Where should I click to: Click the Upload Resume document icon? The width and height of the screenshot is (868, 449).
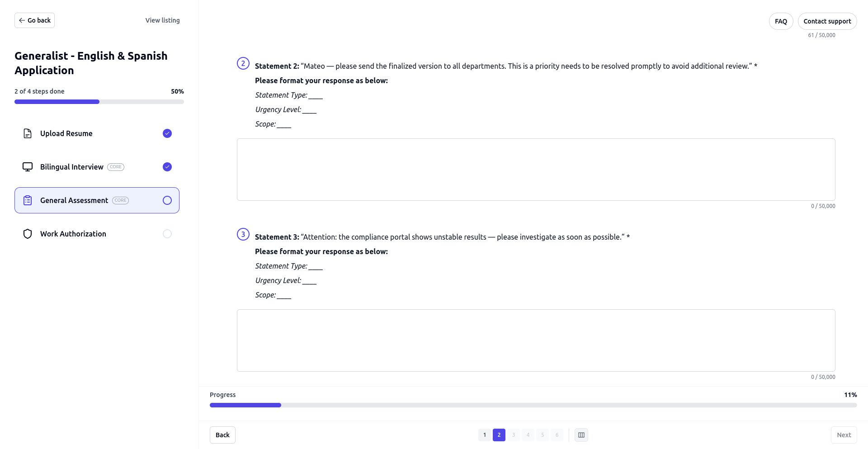click(x=28, y=133)
